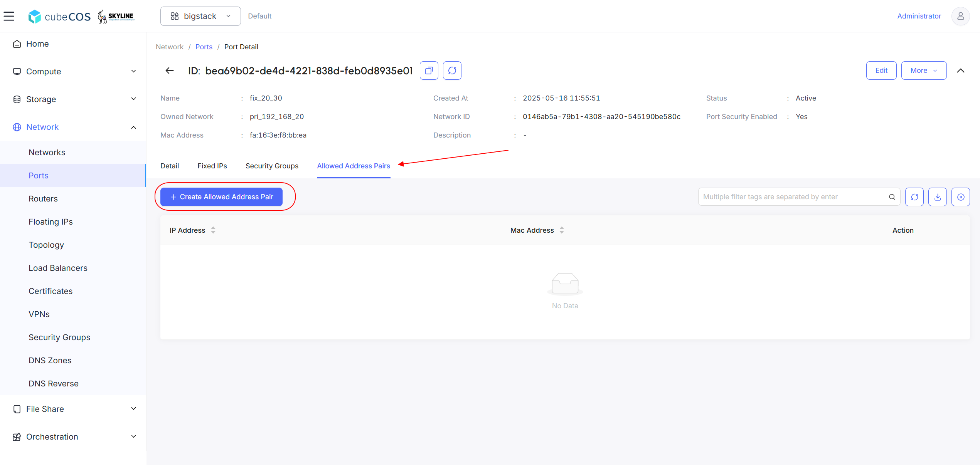Click the Edit button
This screenshot has width=980, height=465.
[x=881, y=71]
